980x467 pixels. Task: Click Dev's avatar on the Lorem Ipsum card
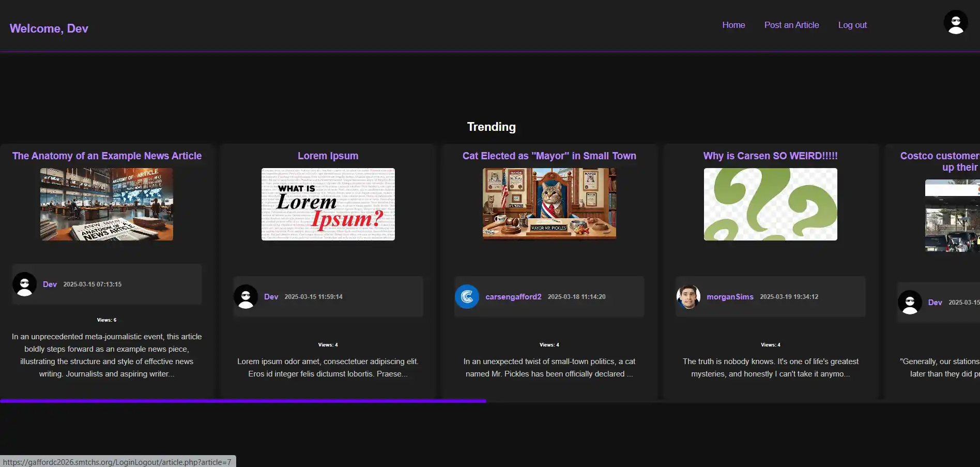pos(246,297)
